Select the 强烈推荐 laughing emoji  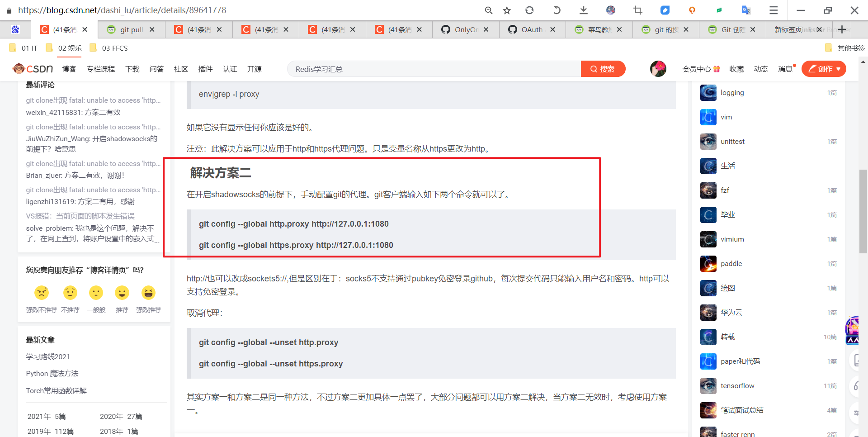point(148,293)
